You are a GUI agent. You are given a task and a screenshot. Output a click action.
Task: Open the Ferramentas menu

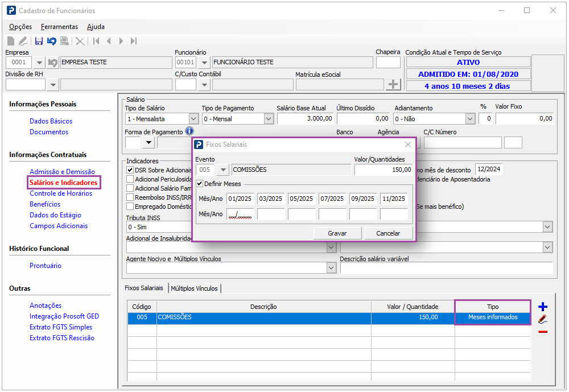coord(59,27)
